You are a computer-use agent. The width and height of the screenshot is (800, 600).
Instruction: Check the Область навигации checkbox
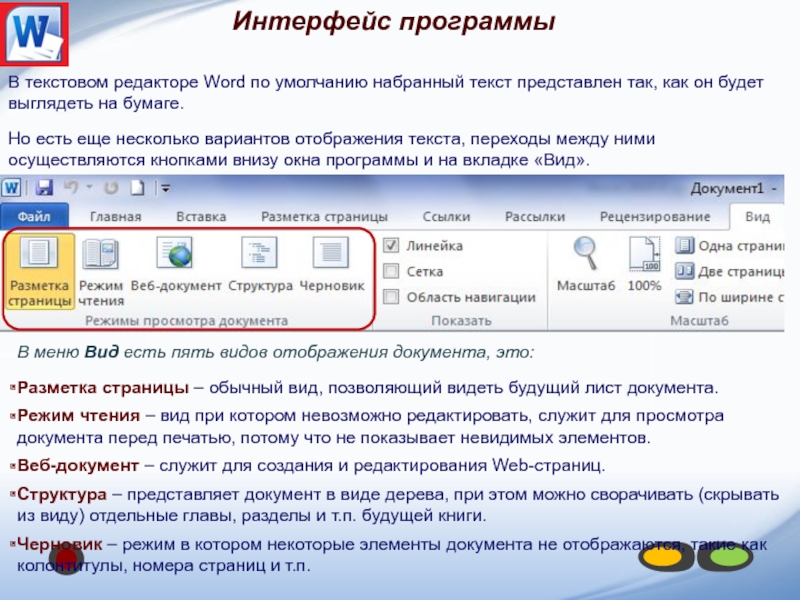click(x=392, y=297)
